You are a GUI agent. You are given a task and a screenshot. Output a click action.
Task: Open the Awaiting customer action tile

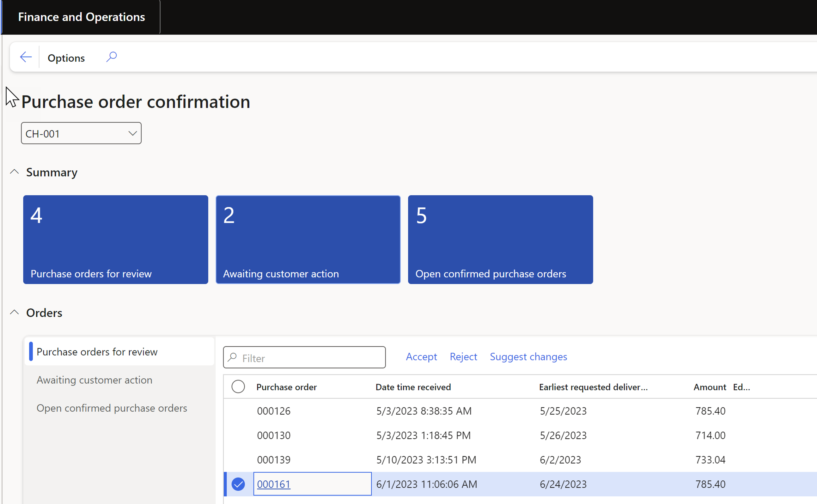pyautogui.click(x=308, y=240)
